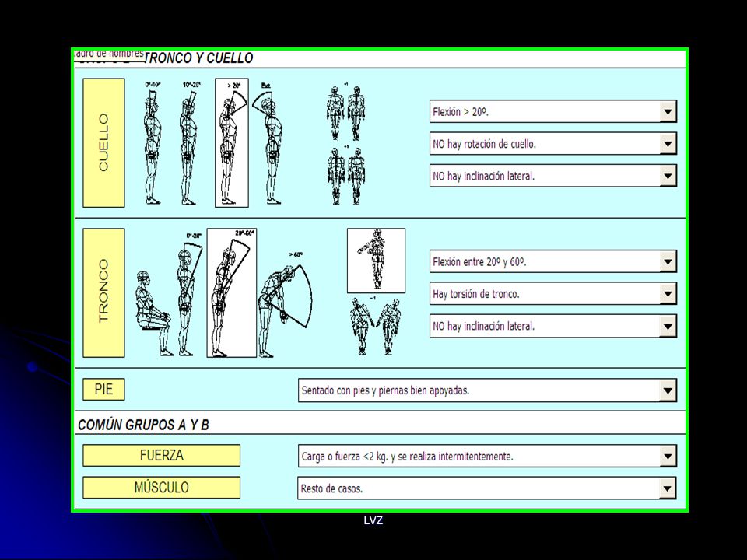Image resolution: width=747 pixels, height=560 pixels.
Task: Click the yellow FUERZA label
Action: (x=162, y=455)
